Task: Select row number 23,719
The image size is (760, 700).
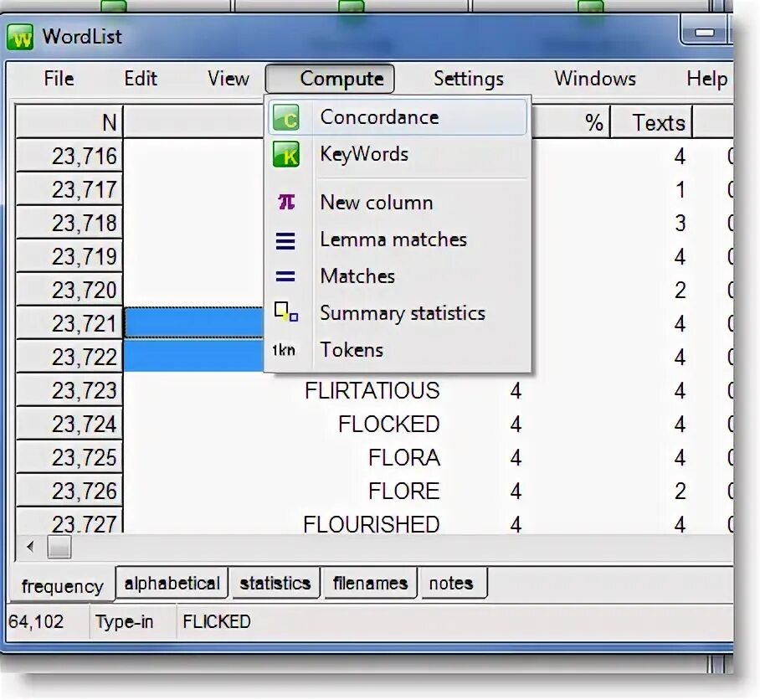Action: [69, 256]
